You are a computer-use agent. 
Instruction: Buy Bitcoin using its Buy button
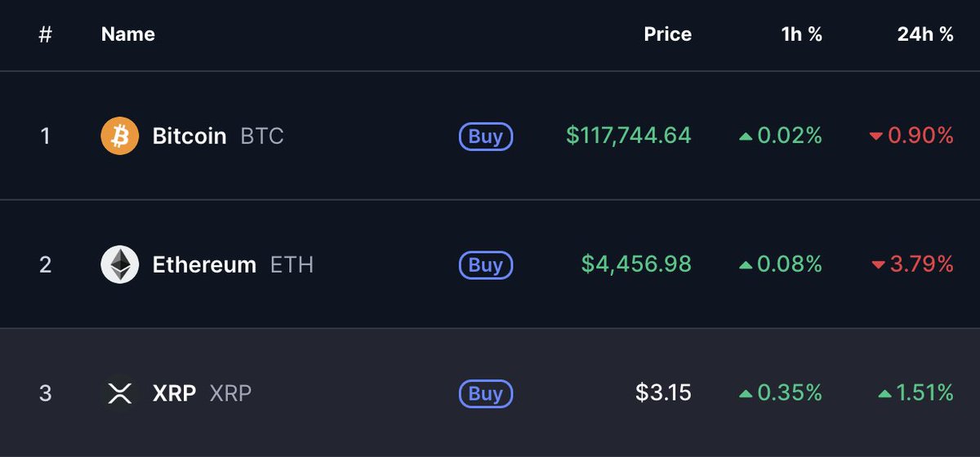[486, 136]
